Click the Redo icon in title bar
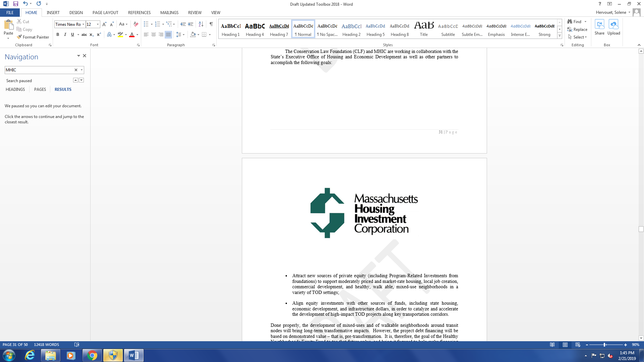This screenshot has height=362, width=644. pyautogui.click(x=39, y=4)
